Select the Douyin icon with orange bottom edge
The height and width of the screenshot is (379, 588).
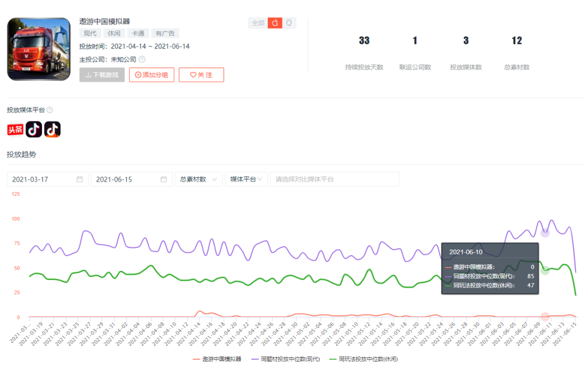pos(52,129)
